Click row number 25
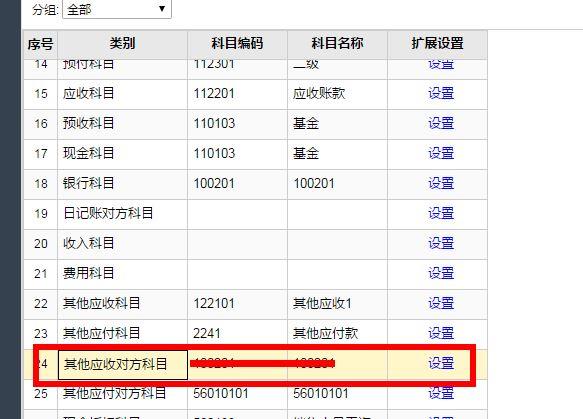The width and height of the screenshot is (583, 419). (41, 394)
